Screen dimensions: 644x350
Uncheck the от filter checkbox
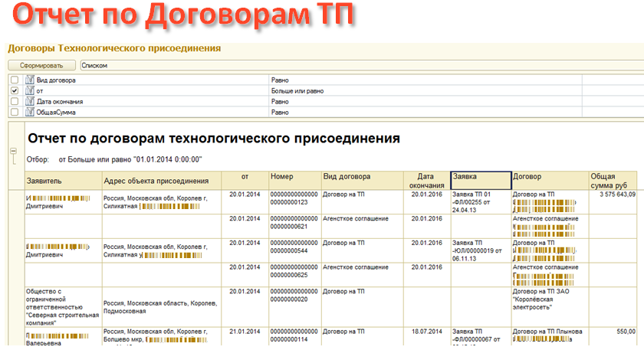[x=15, y=90]
